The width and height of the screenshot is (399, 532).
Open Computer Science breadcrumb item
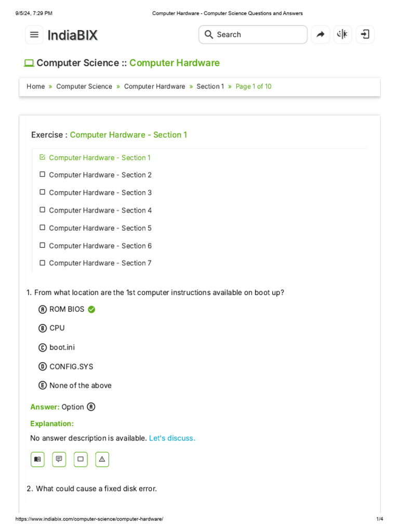[84, 87]
